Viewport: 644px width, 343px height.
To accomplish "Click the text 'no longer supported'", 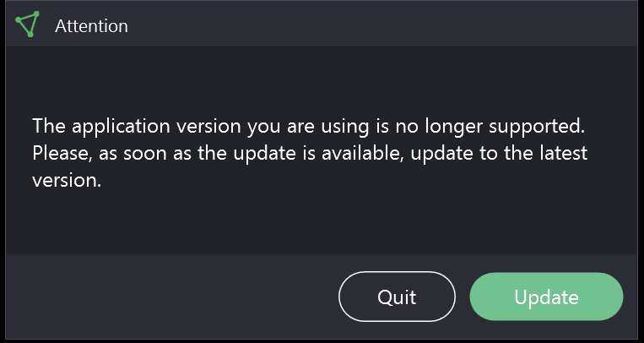I will pyautogui.click(x=490, y=126).
